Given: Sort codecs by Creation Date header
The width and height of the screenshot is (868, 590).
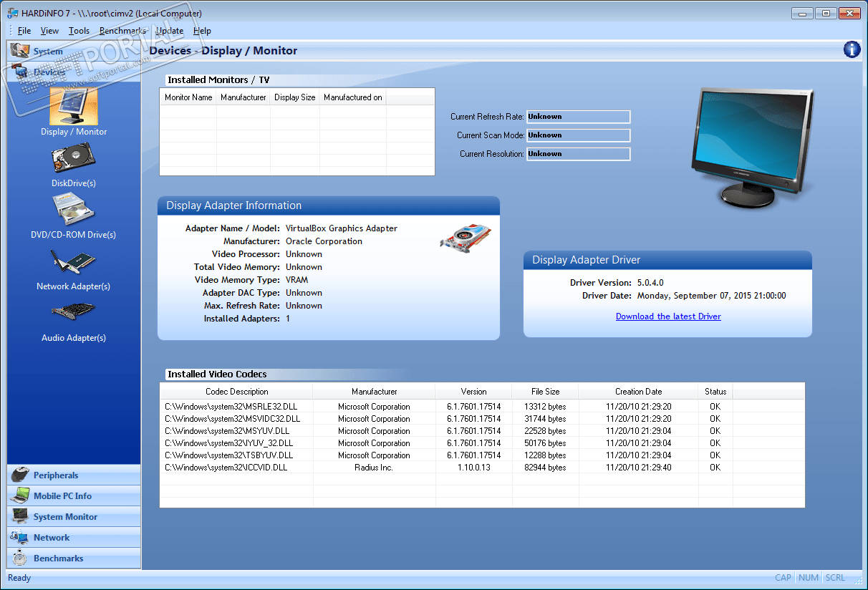Looking at the screenshot, I should pyautogui.click(x=638, y=392).
